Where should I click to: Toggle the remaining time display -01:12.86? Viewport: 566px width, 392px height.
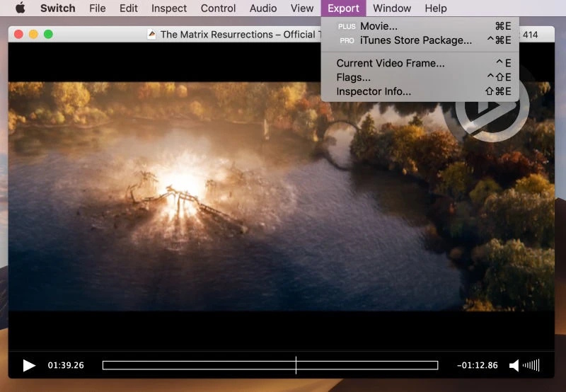477,365
